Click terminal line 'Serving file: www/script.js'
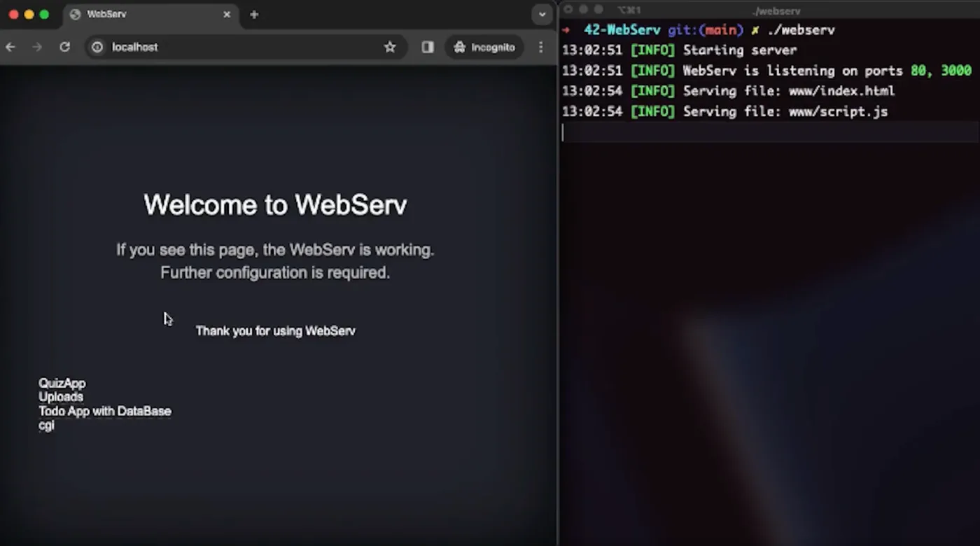 [724, 111]
